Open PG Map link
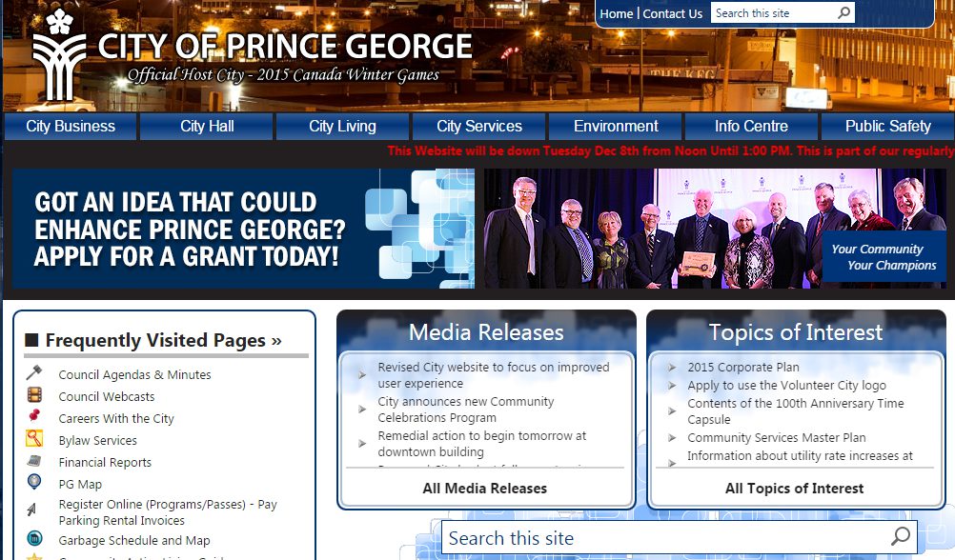 [80, 484]
